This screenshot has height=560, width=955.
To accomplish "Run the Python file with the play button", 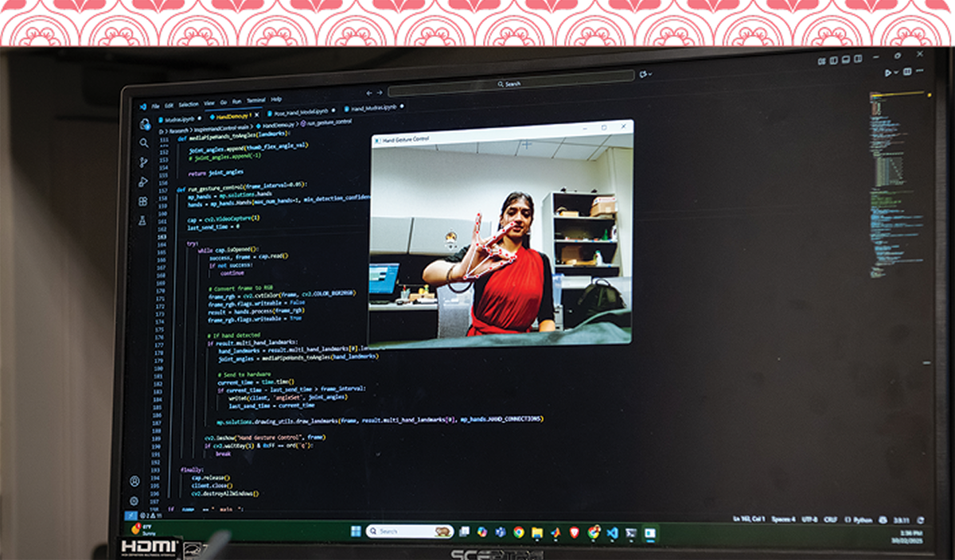I will pyautogui.click(x=888, y=72).
